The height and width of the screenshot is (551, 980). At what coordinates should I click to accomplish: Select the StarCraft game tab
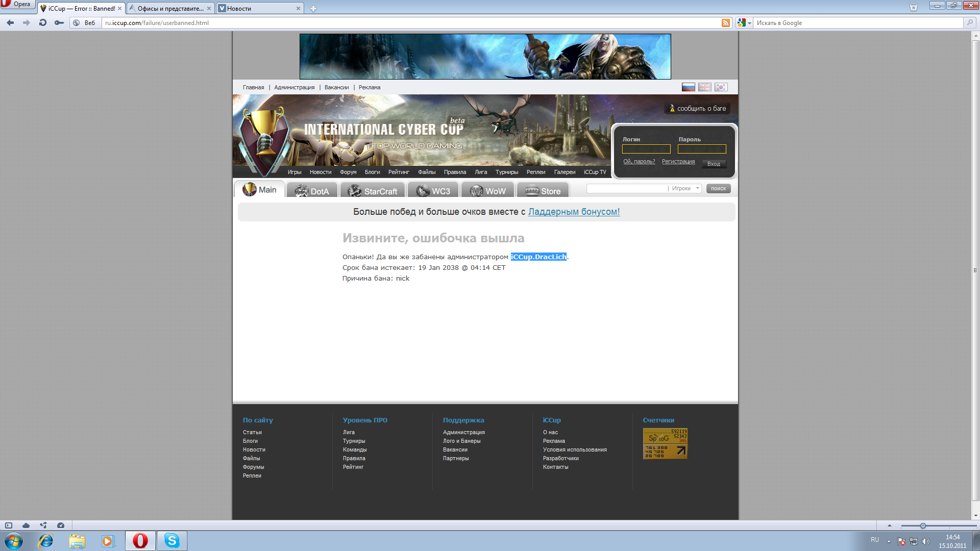point(373,190)
